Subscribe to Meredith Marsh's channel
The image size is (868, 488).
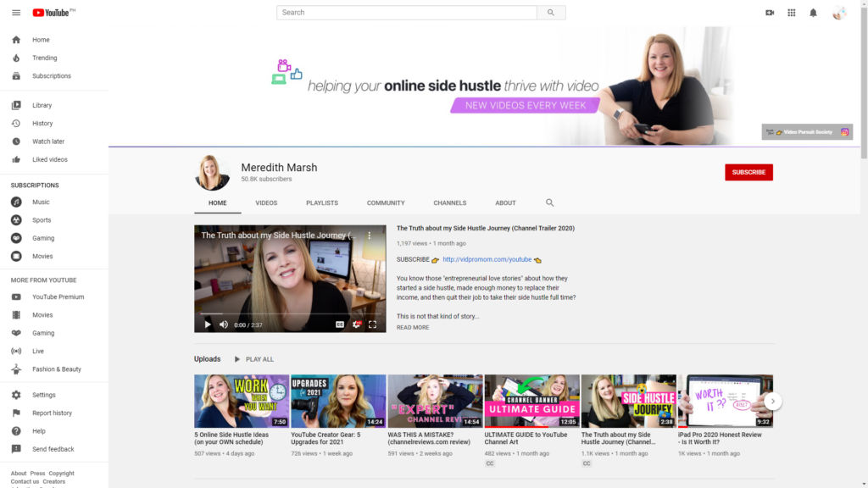click(x=749, y=172)
